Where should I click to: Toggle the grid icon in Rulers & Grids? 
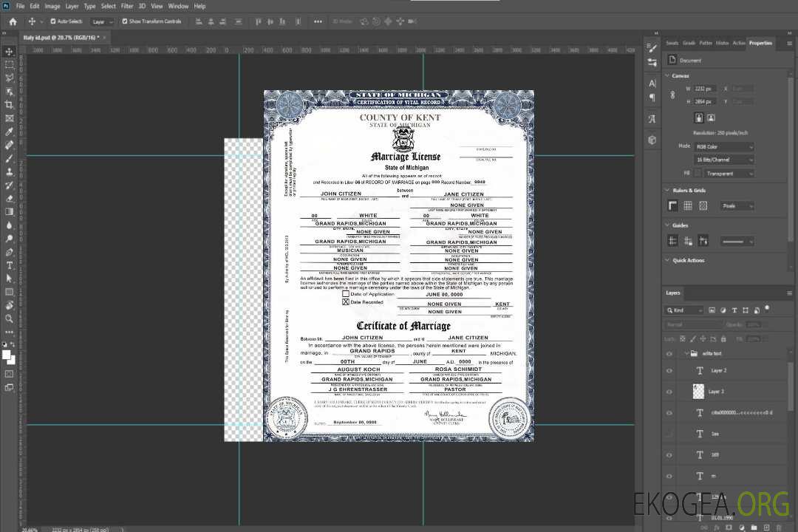tap(688, 205)
